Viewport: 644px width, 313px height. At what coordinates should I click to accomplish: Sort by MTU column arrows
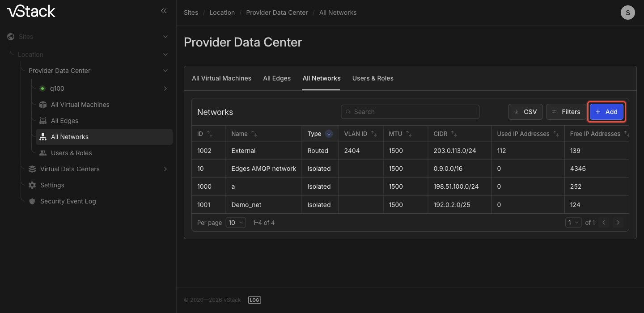(409, 134)
